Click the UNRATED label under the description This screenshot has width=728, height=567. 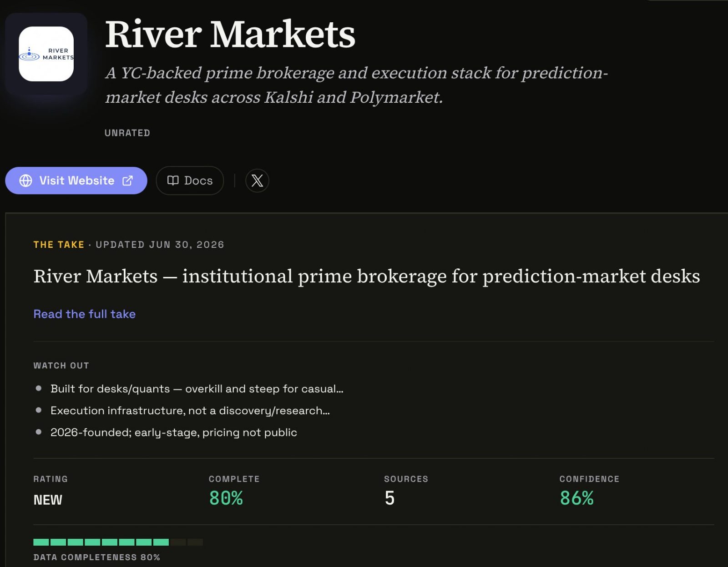127,133
